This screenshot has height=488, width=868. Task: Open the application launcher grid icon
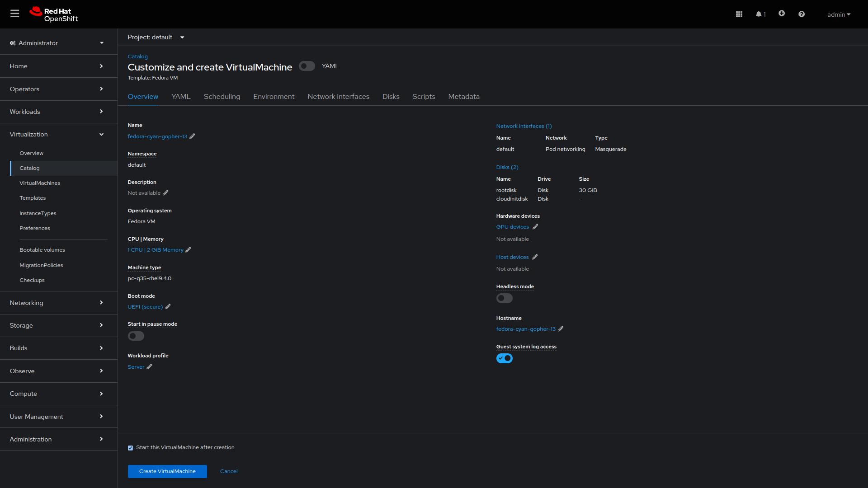point(739,14)
